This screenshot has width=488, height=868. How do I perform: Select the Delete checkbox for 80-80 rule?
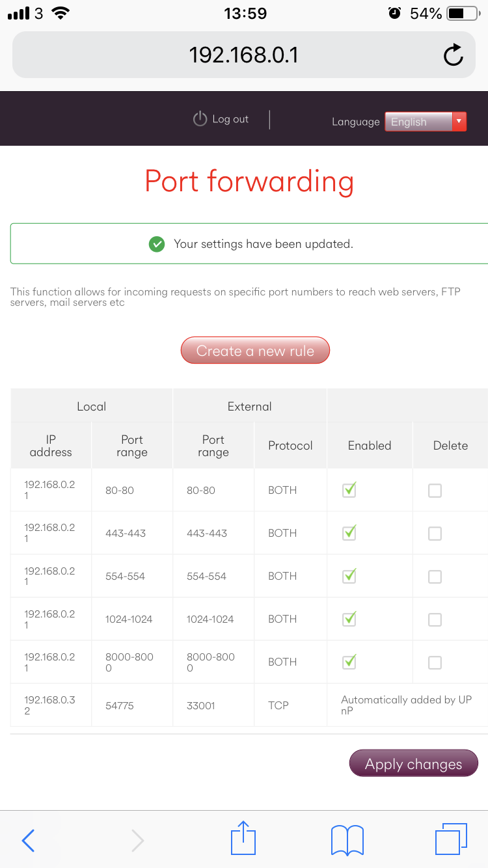(x=435, y=491)
